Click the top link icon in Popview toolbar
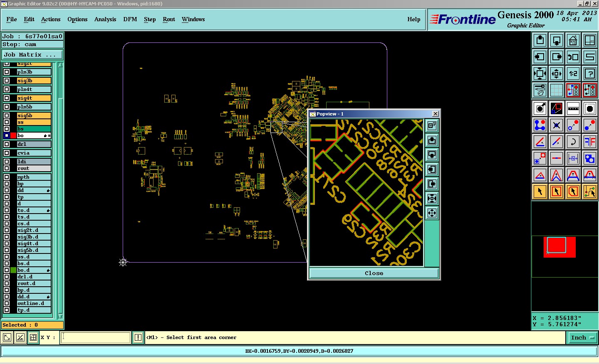Image resolution: width=599 pixels, height=364 pixels. click(432, 125)
